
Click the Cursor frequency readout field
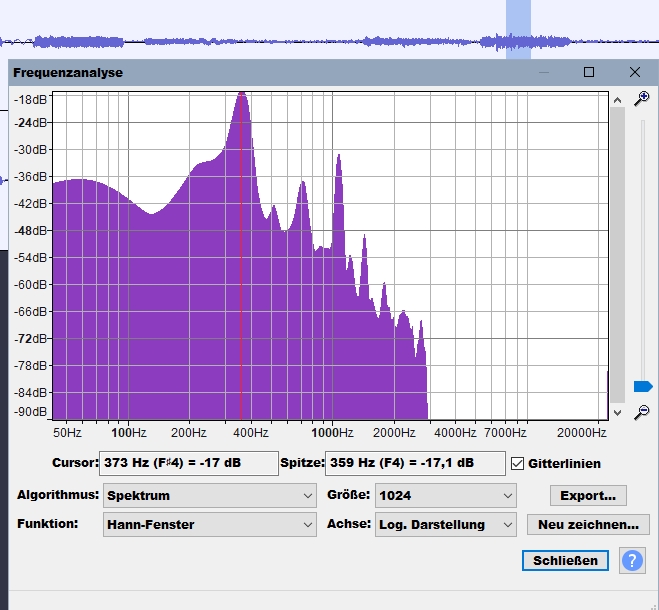189,463
